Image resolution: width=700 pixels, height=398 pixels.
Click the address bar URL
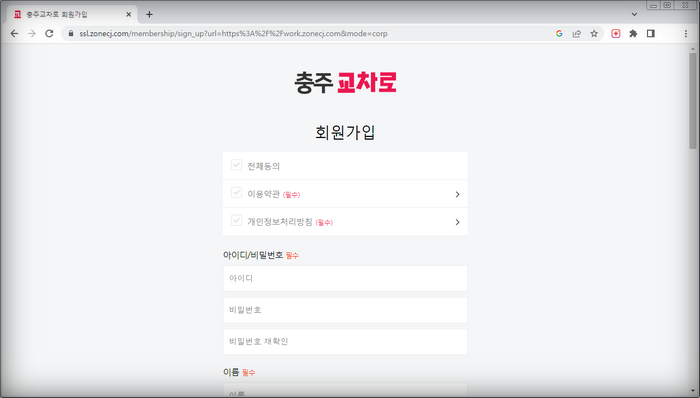[x=233, y=33]
